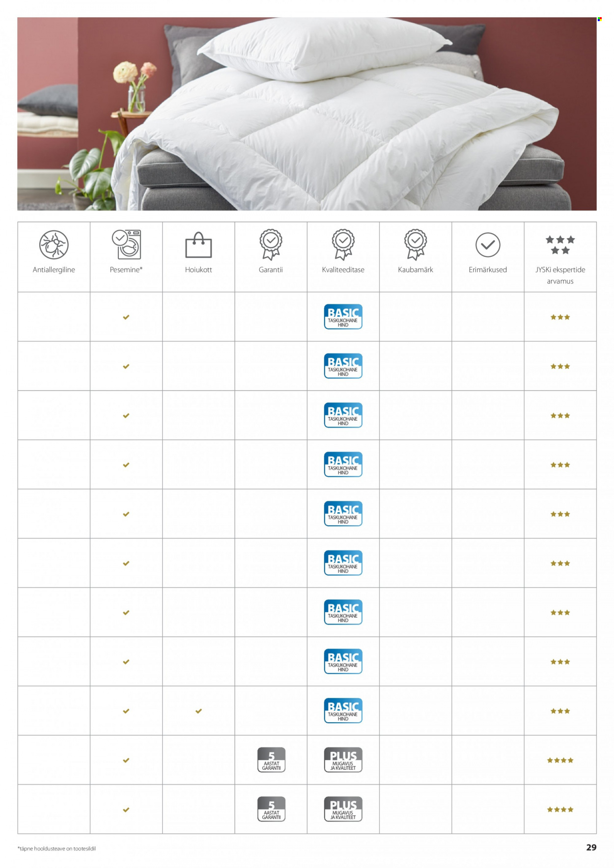Click the Kaubamärk ribbon icon
The image size is (614, 868).
pos(416,244)
